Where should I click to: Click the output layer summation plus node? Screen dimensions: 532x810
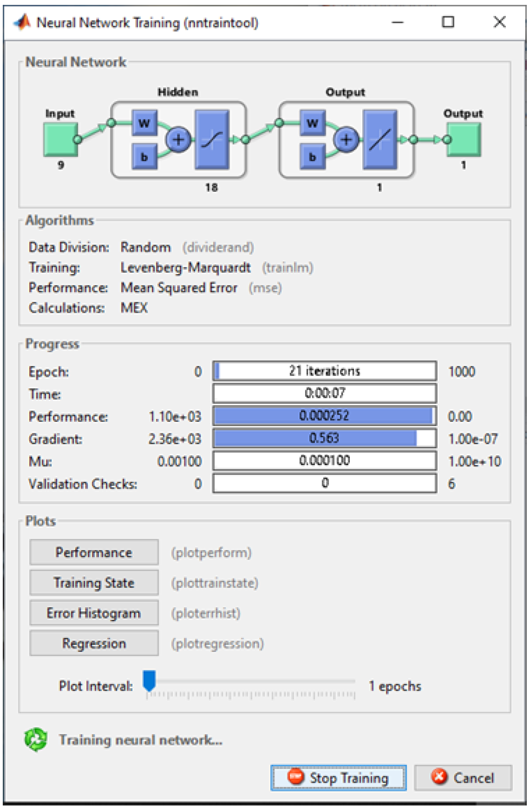pyautogui.click(x=346, y=140)
